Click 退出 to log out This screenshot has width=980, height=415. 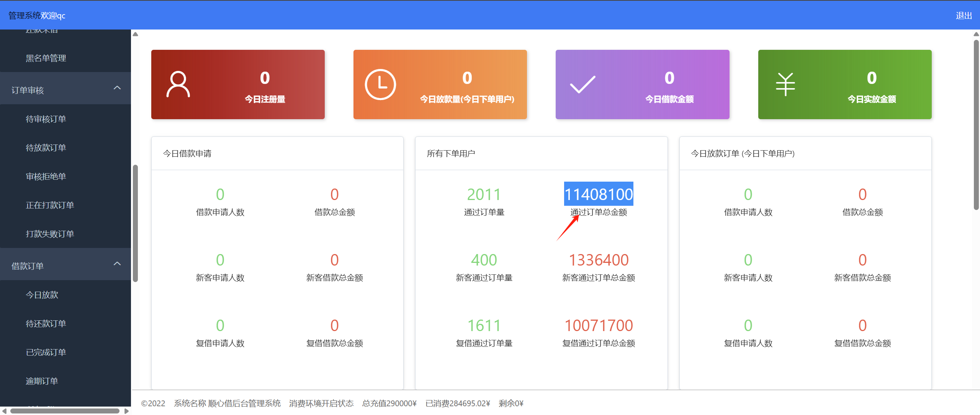[964, 16]
